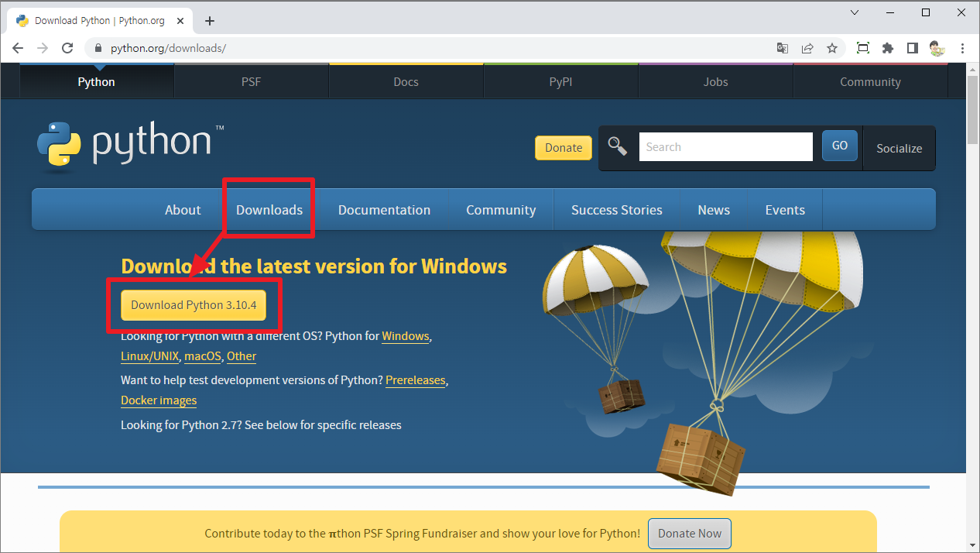Minimize the Chrome window
Viewport: 980px width, 553px height.
coord(890,12)
